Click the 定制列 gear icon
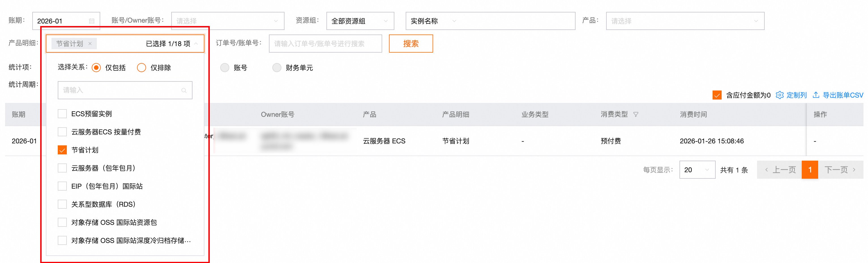This screenshot has height=263, width=868. click(779, 95)
